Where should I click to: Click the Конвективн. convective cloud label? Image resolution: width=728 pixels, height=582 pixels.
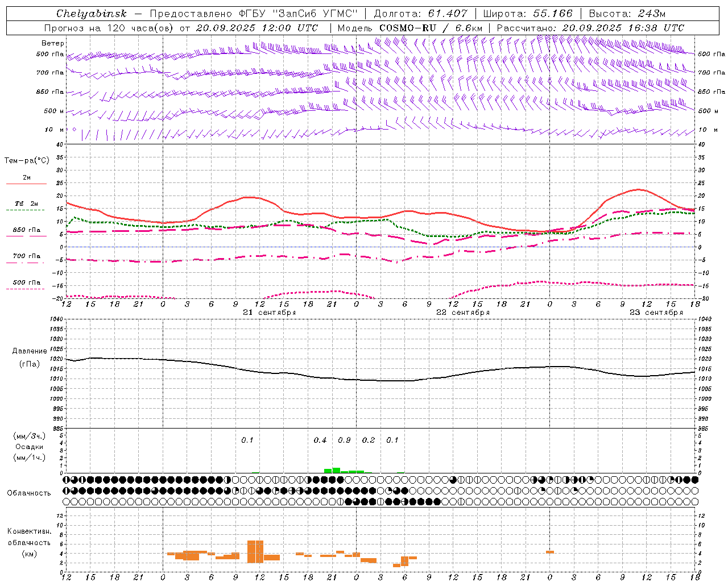[x=29, y=531]
